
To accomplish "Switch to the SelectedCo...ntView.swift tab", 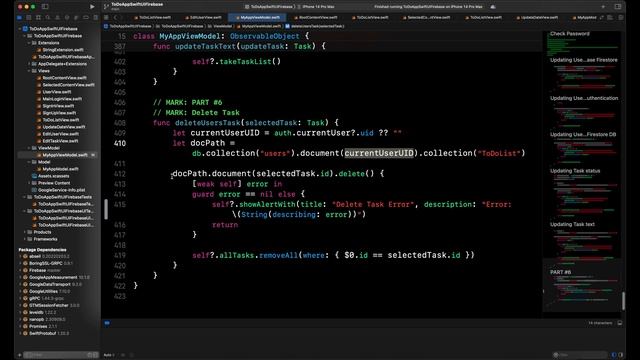I will pyautogui.click(x=426, y=18).
